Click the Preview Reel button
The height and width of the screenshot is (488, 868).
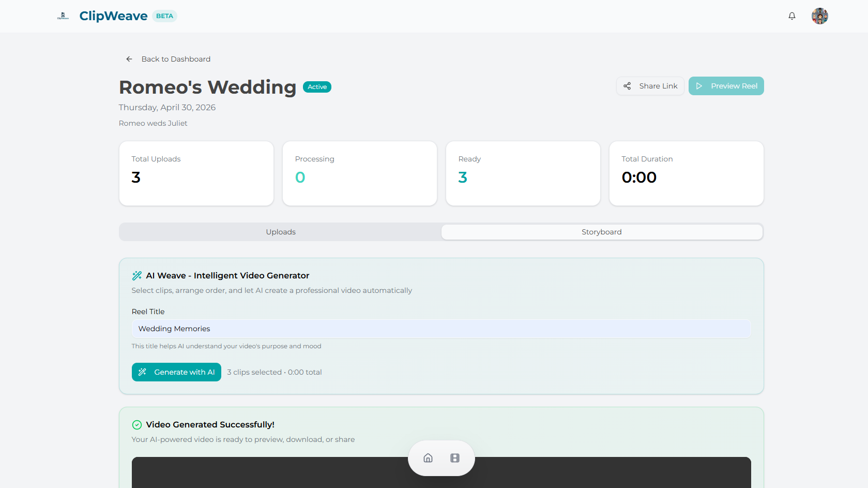point(726,86)
